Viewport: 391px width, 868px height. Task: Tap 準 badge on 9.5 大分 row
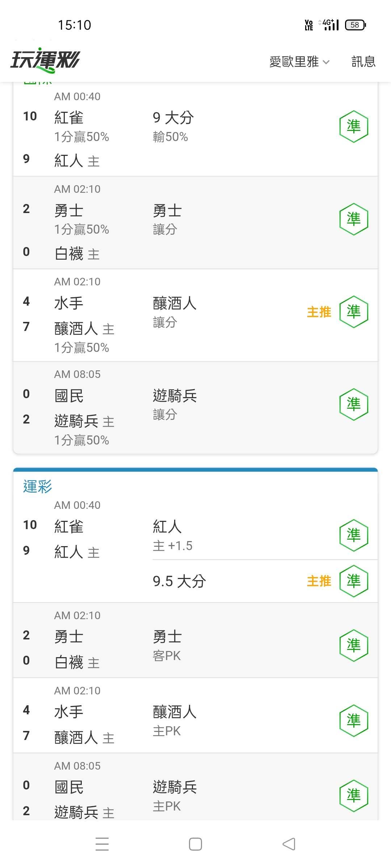[354, 581]
